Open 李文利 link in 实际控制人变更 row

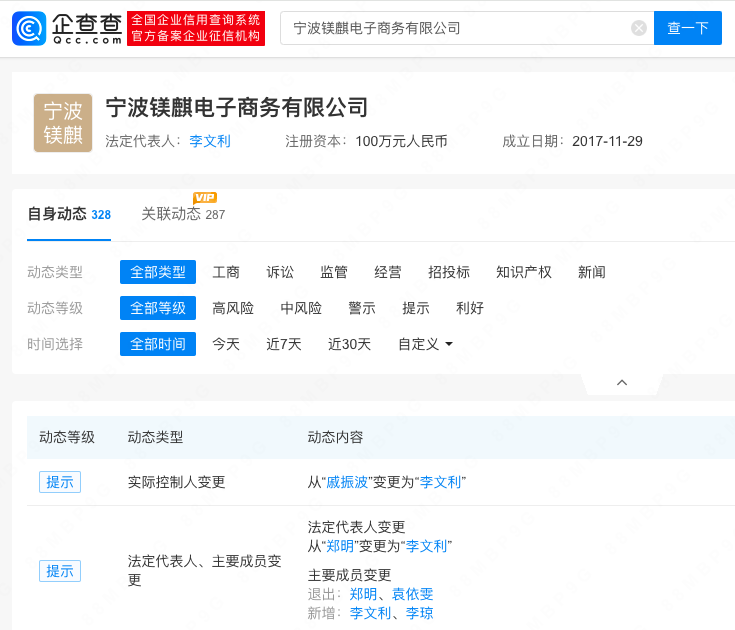pyautogui.click(x=440, y=482)
